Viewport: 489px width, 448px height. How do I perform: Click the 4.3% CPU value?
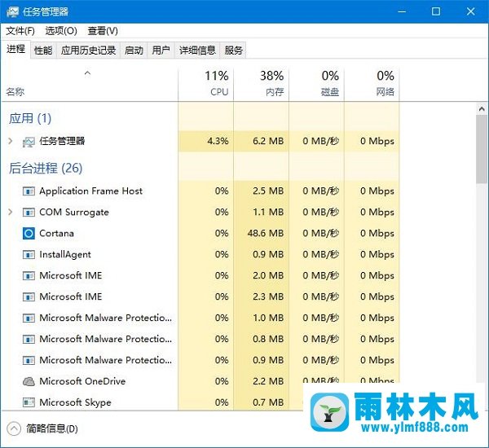(x=218, y=141)
